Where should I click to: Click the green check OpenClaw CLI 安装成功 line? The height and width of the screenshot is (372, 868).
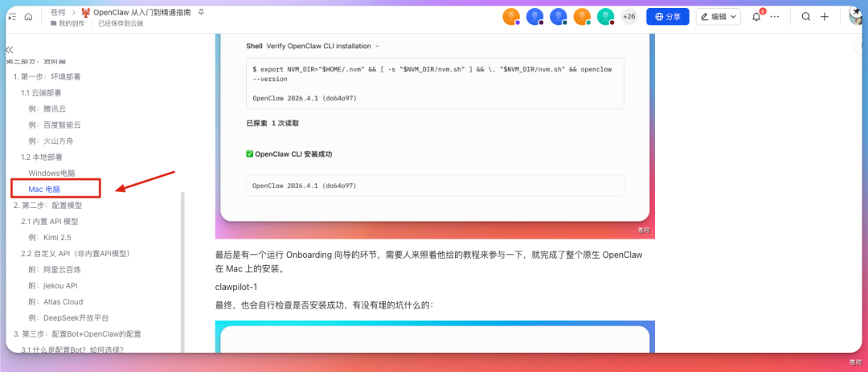[x=289, y=154]
